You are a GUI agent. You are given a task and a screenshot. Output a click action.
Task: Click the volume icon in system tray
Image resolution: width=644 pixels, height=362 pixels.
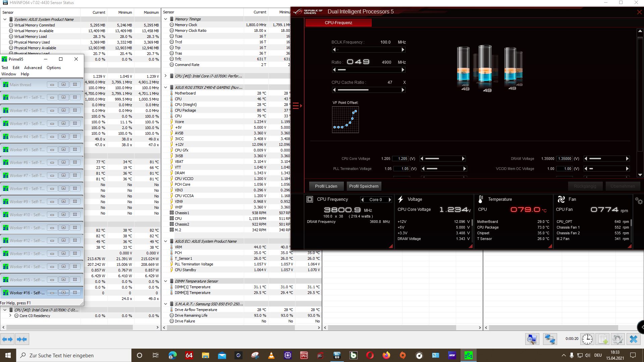587,355
